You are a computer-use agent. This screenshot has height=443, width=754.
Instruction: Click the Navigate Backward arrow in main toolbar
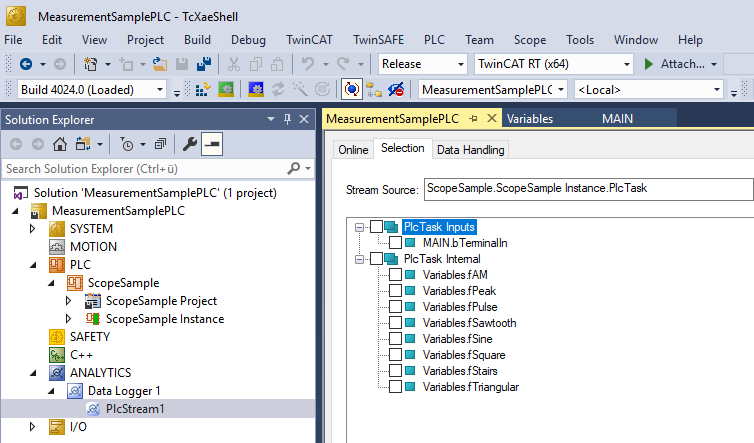[x=26, y=64]
